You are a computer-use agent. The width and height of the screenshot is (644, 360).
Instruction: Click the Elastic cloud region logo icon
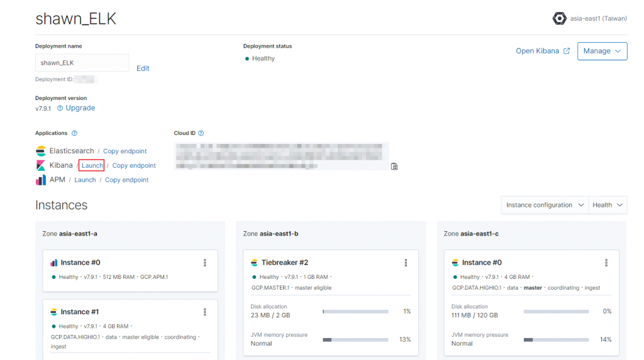click(559, 18)
